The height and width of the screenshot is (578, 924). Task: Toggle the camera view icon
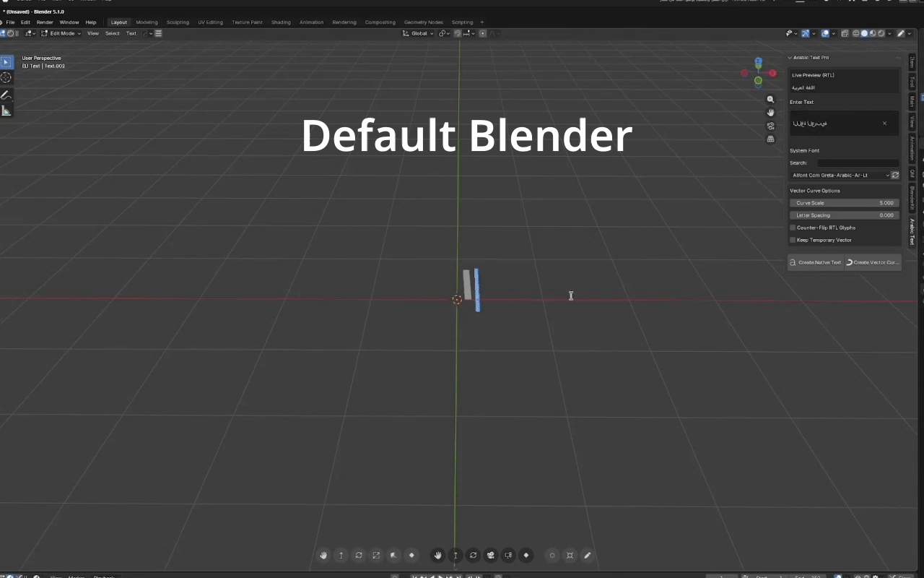tap(771, 126)
